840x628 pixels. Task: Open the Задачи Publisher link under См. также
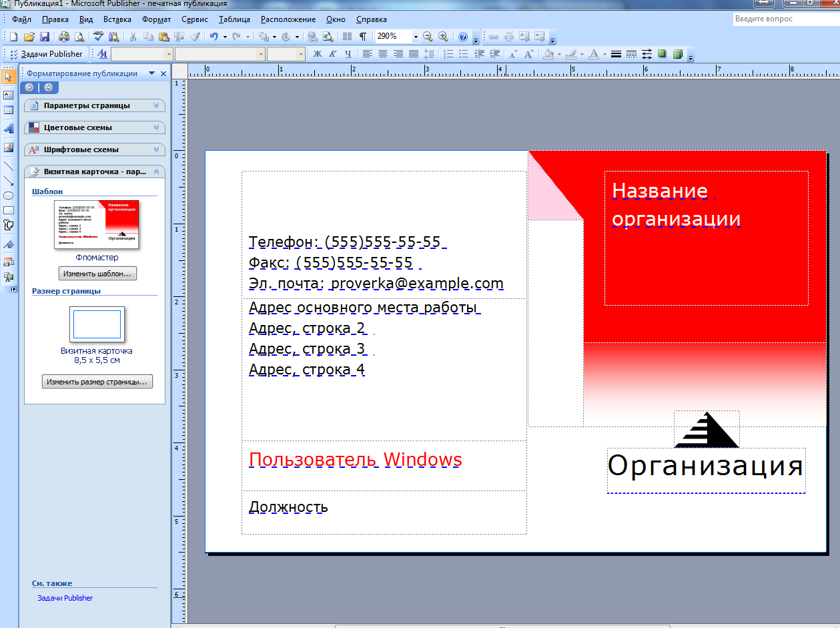pos(65,598)
